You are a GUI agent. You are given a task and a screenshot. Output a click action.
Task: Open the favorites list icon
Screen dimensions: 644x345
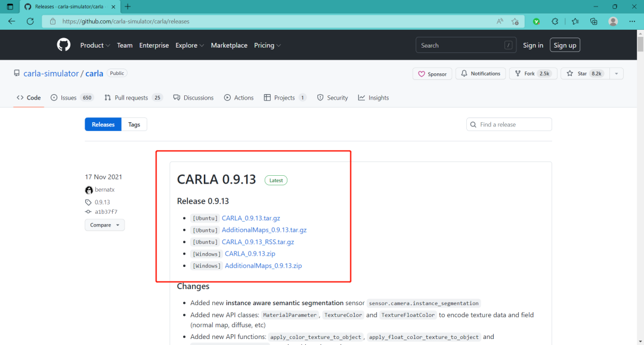point(575,21)
